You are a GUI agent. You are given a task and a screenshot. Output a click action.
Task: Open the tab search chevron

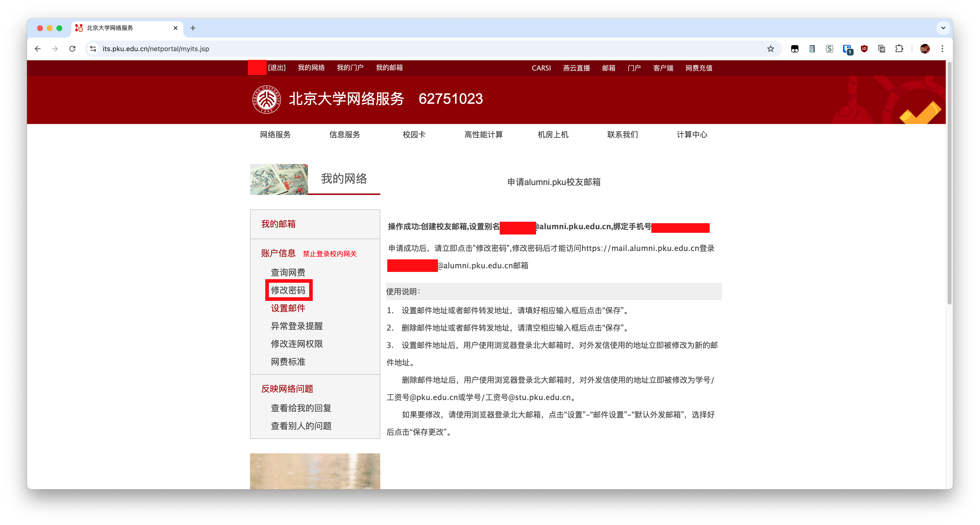pos(943,28)
